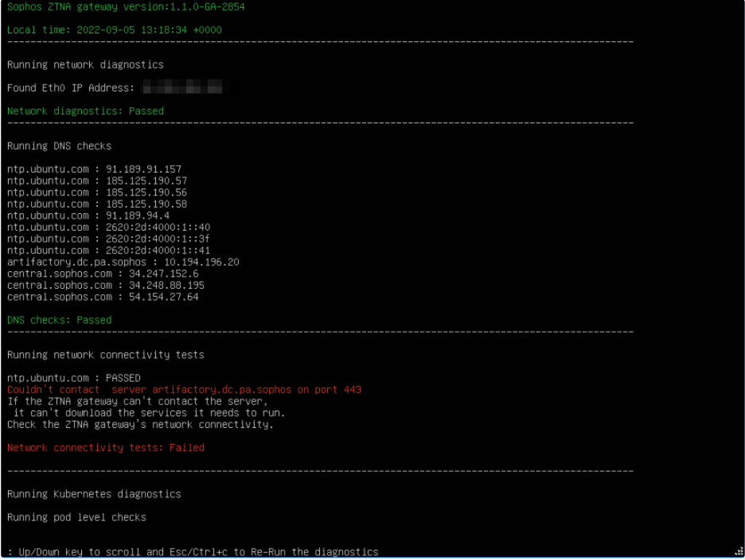745x560 pixels.
Task: Click the ntp.ubuntu.com 185.125.190.57 entry
Action: [97, 181]
